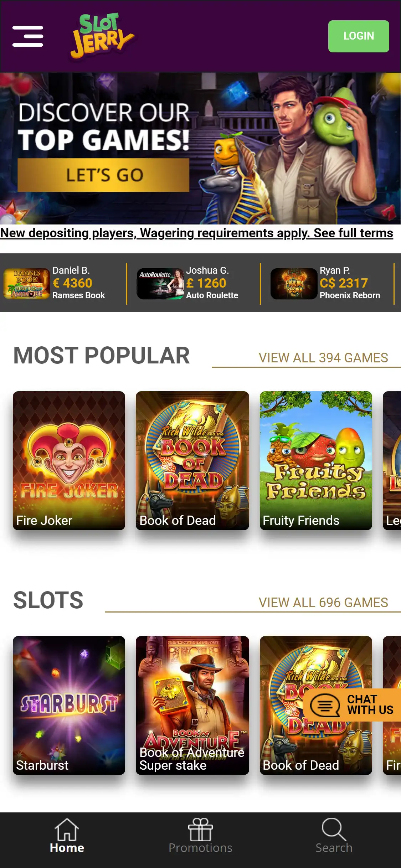401x868 pixels.
Task: Open the Fire Joker game tile
Action: 69,460
